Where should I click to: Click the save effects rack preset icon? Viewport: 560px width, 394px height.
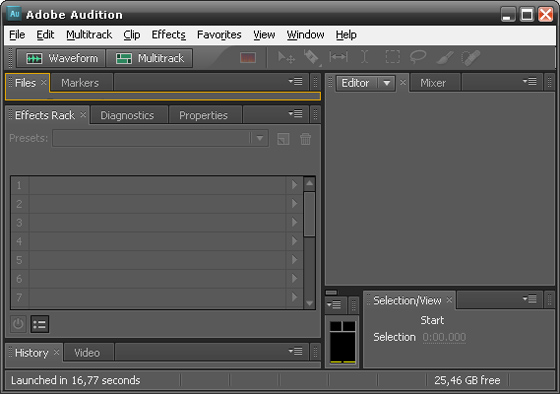(283, 139)
